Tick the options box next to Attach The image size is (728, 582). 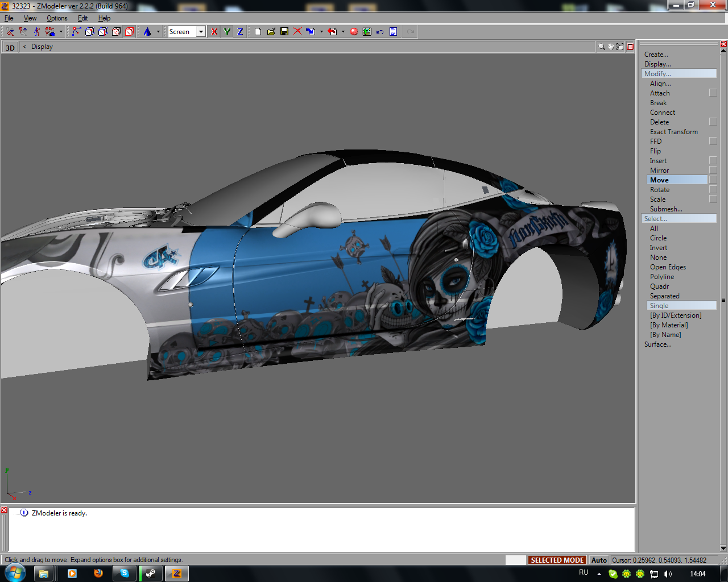[x=713, y=93]
